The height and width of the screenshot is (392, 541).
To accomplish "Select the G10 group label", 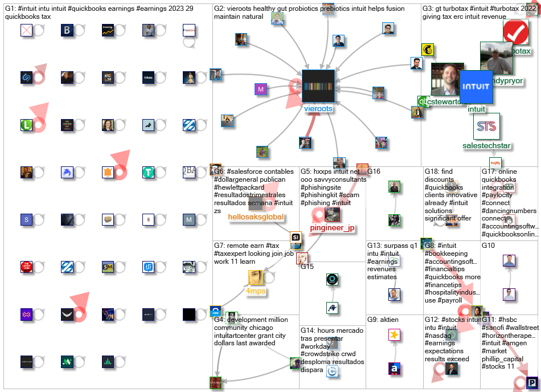I will click(488, 246).
